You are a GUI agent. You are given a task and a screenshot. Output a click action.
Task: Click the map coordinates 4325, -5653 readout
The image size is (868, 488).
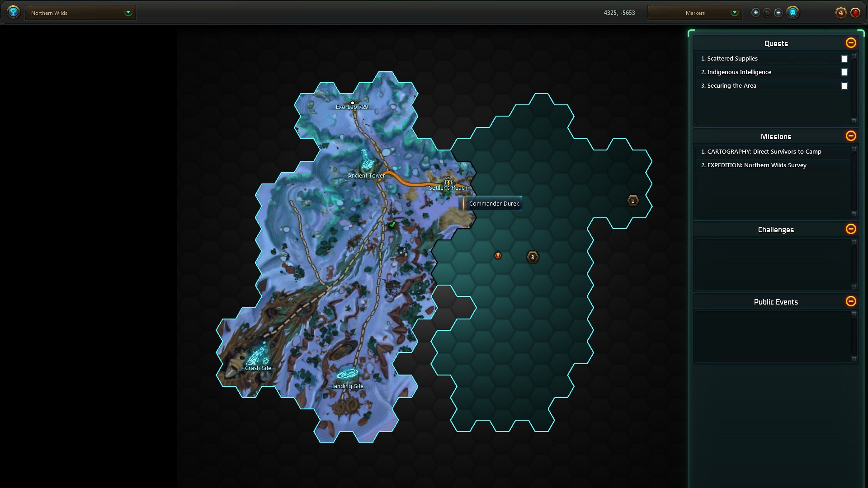(619, 13)
